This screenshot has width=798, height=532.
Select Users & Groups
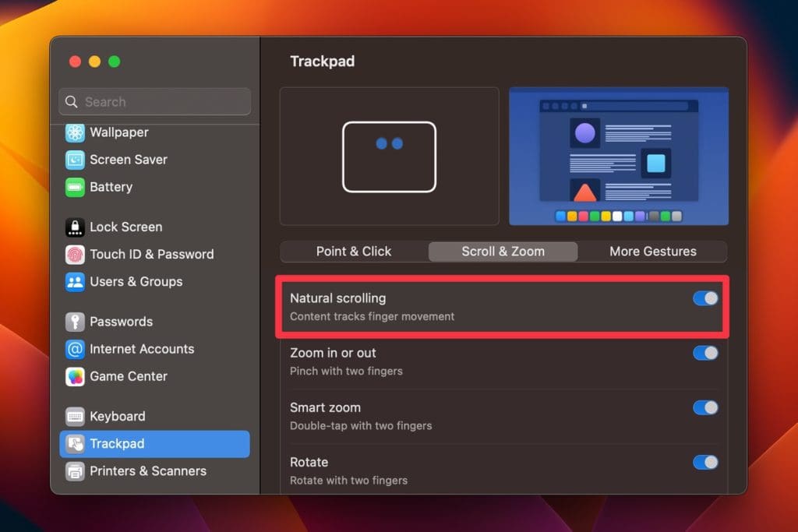click(155, 282)
